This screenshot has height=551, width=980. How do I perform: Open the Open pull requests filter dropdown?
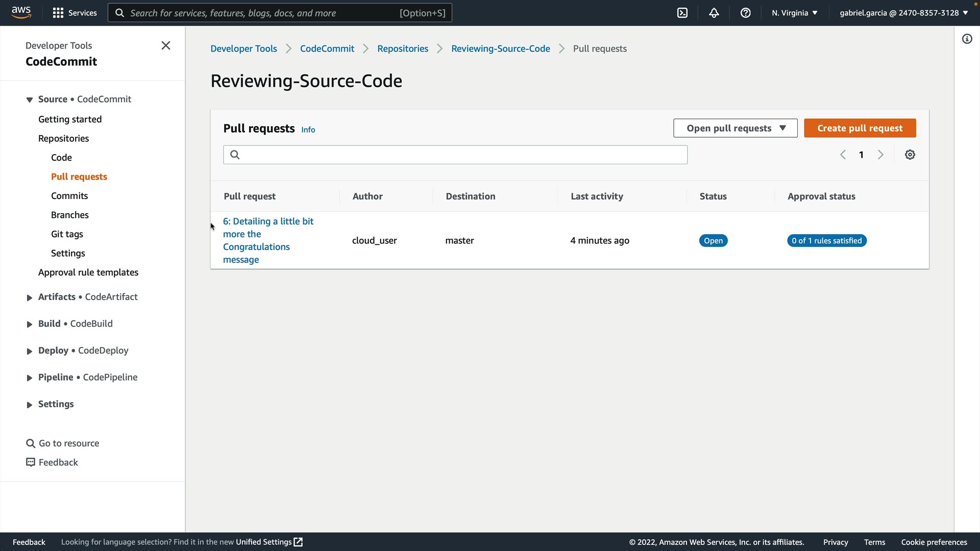tap(735, 128)
